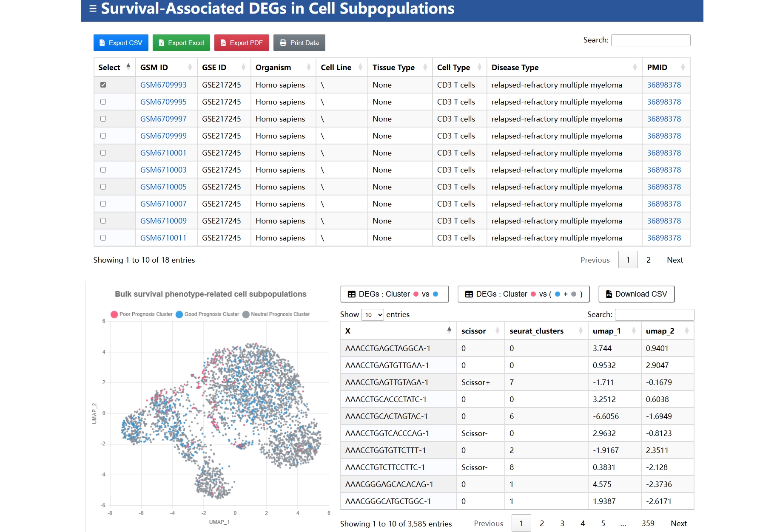Open page 359 of the cell entries table
The height and width of the screenshot is (532, 777).
648,523
